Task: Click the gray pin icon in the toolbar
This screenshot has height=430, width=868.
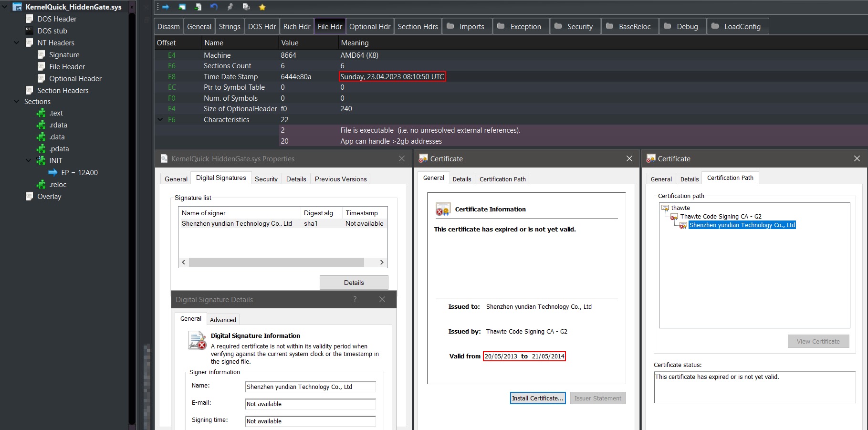Action: [230, 7]
